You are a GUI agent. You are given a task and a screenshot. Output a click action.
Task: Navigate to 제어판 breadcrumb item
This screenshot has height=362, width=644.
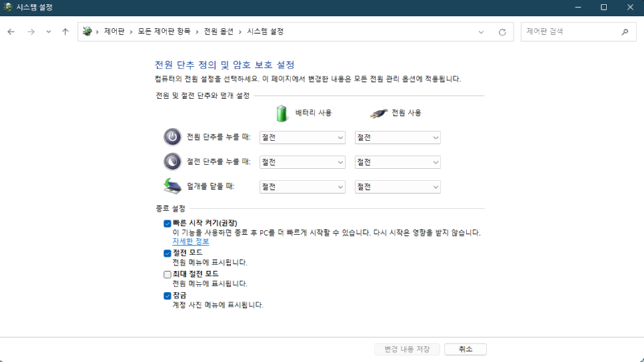pyautogui.click(x=114, y=31)
